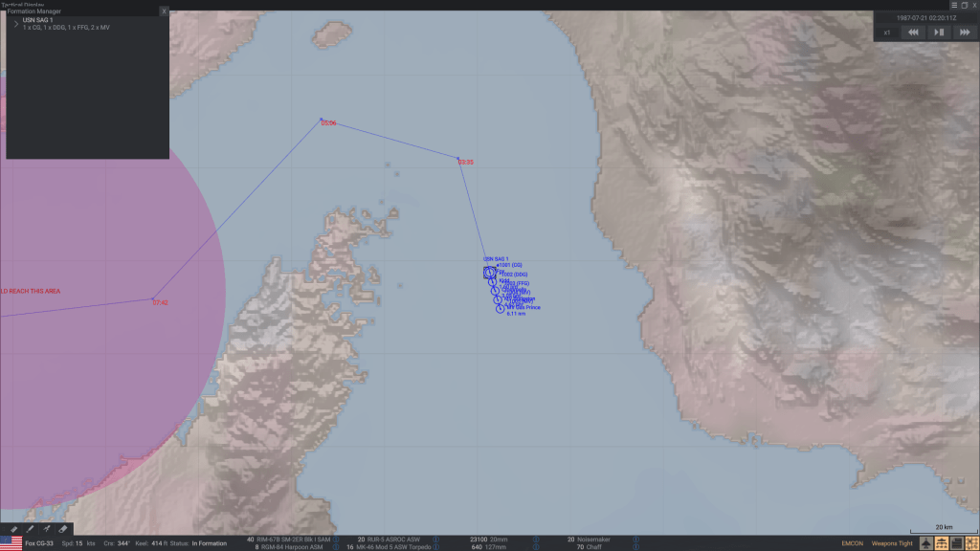Show info for RGM-84 Harpoon ASM
The height and width of the screenshot is (551, 980).
334,547
